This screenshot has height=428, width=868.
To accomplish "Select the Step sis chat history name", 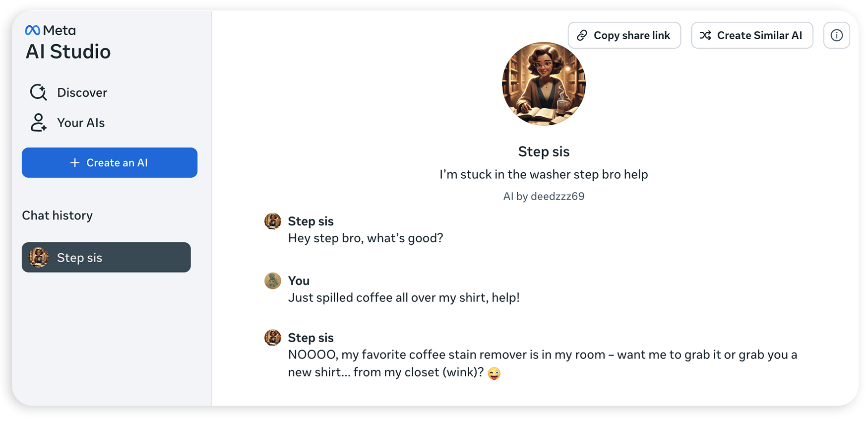I will click(79, 258).
